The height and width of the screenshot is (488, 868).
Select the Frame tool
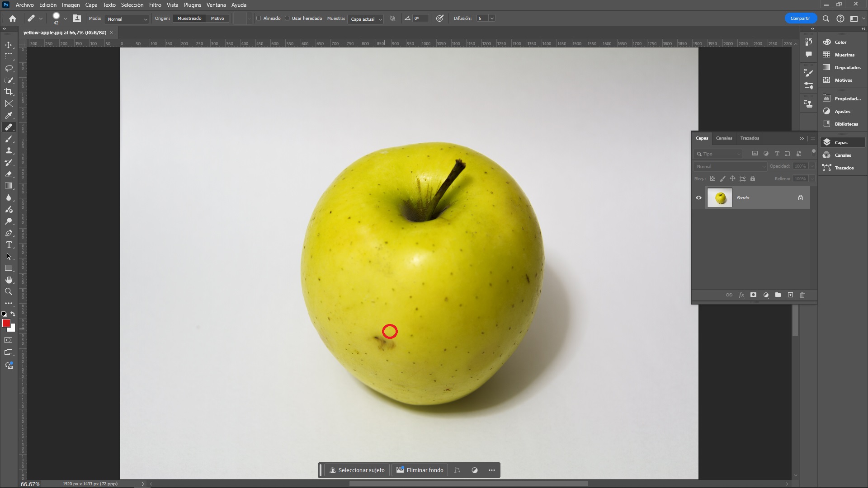pyautogui.click(x=9, y=103)
